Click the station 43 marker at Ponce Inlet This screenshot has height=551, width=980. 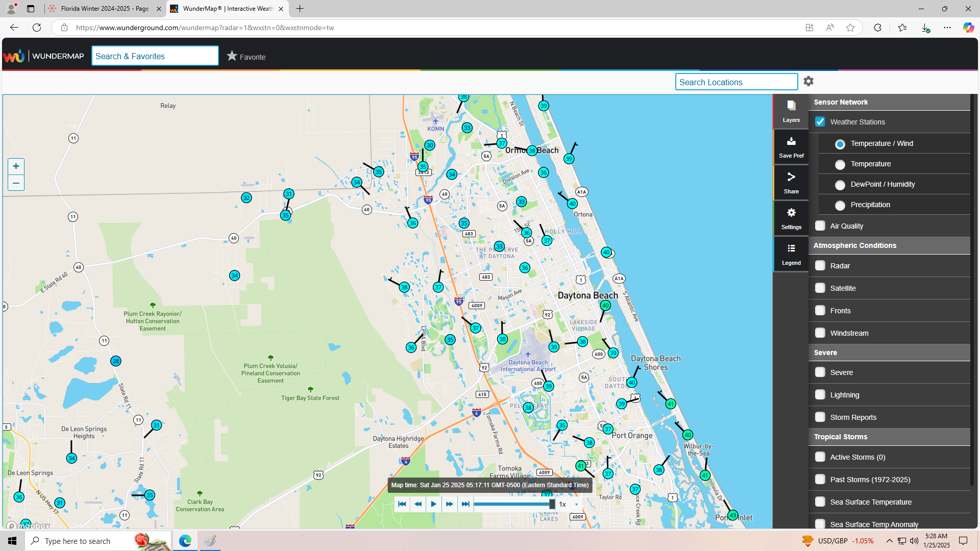(x=733, y=515)
